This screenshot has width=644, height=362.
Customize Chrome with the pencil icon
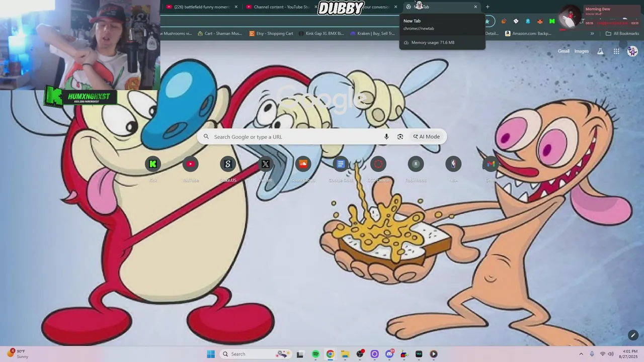coord(633,335)
